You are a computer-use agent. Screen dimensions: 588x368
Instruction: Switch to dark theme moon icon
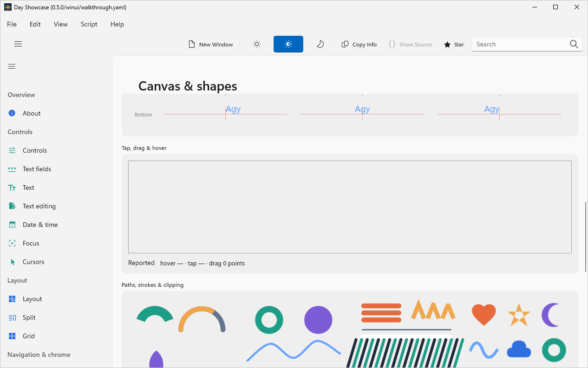point(320,44)
